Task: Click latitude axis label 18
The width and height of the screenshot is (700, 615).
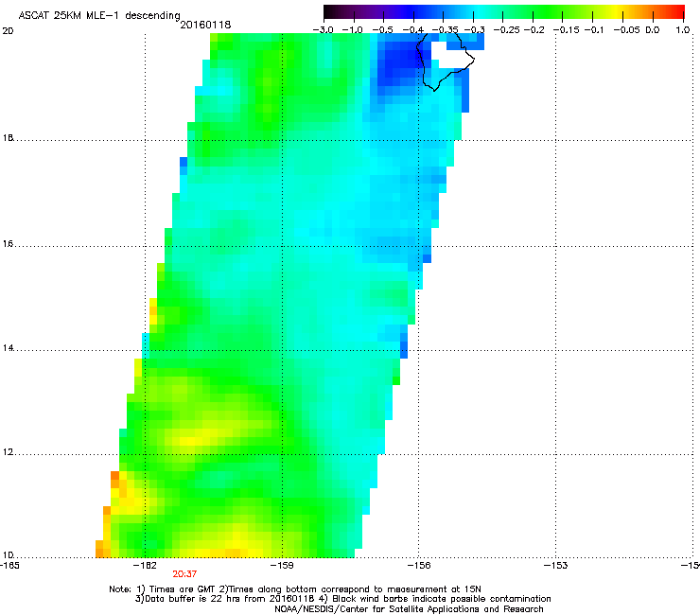Action: [8, 138]
